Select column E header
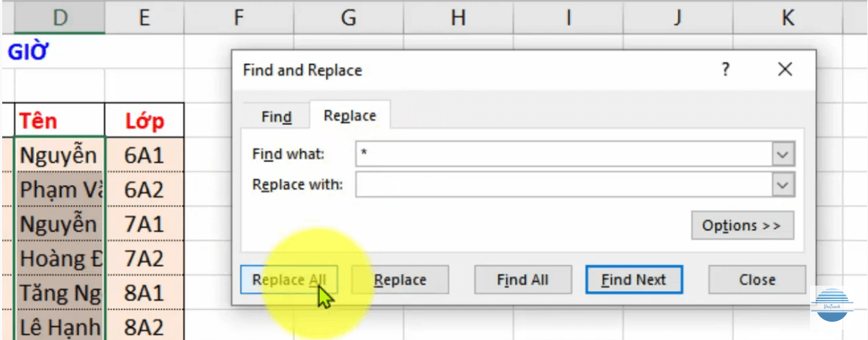Image resolution: width=868 pixels, height=340 pixels. (145, 17)
